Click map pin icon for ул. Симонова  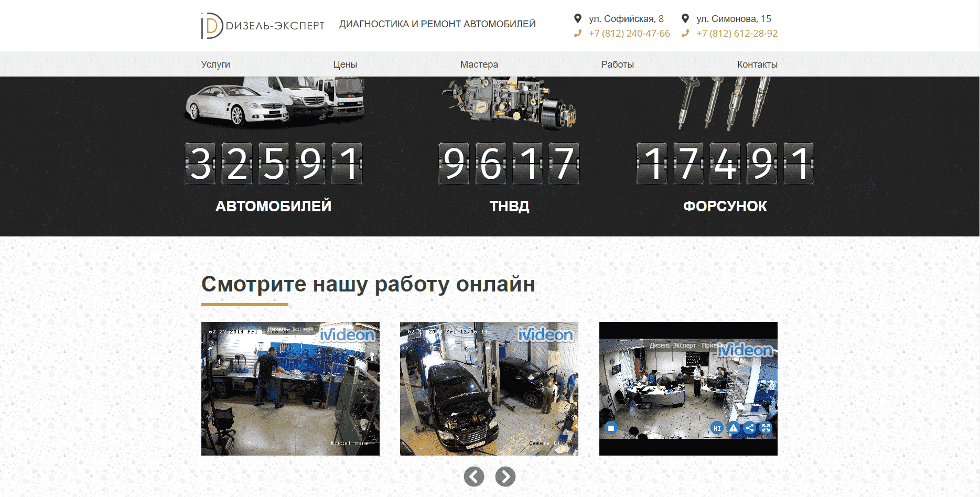click(x=685, y=18)
